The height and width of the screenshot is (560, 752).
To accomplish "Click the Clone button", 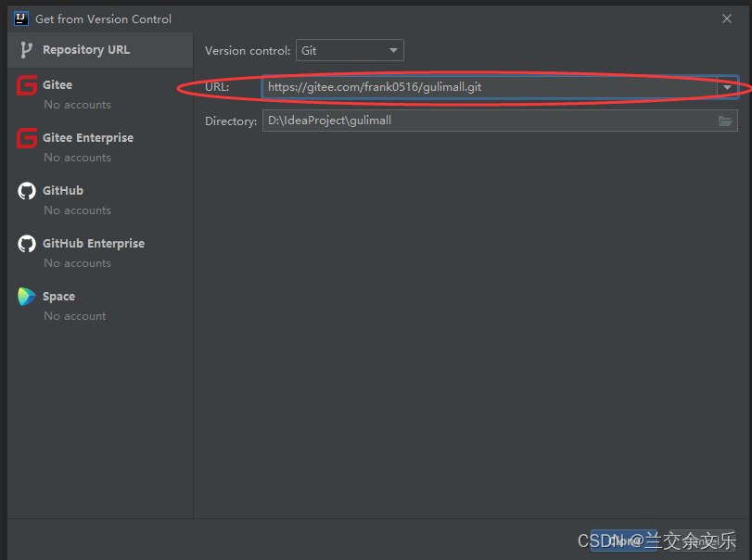I will pos(623,541).
